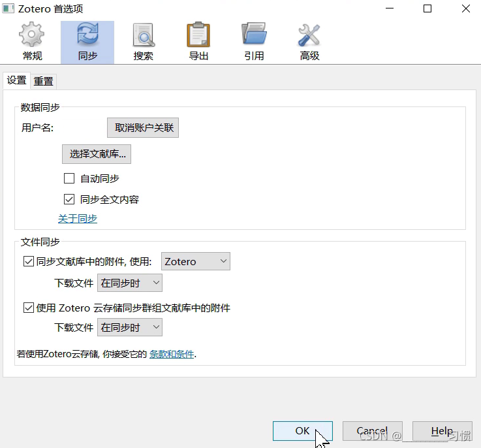Image resolution: width=481 pixels, height=448 pixels.
Task: Open the 搜索 (Search) preferences pane
Action: [143, 41]
